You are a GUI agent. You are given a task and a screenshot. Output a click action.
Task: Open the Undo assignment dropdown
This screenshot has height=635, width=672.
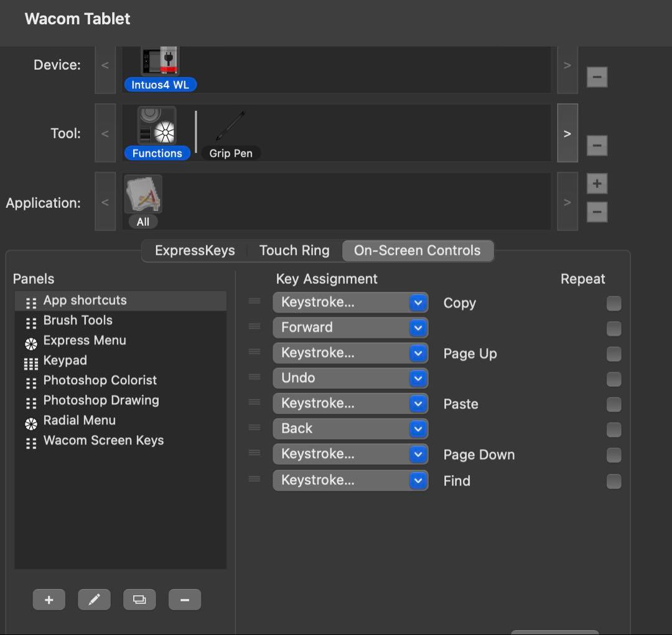350,379
